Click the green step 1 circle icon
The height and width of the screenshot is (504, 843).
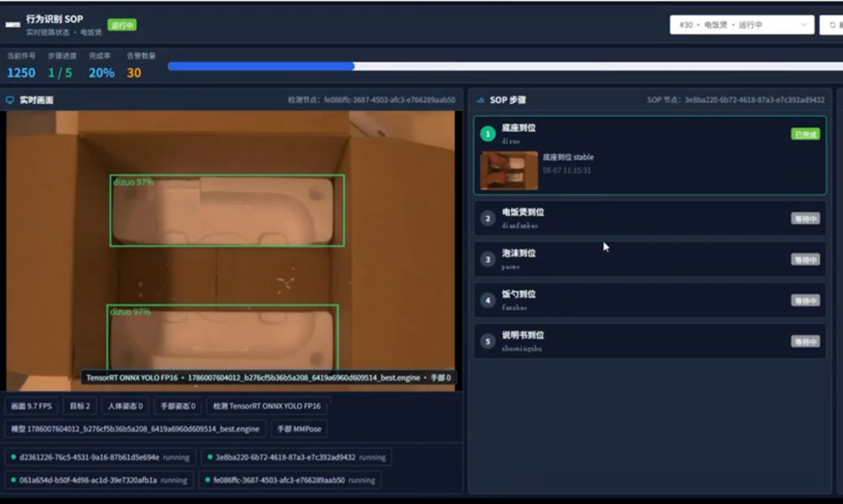point(488,134)
